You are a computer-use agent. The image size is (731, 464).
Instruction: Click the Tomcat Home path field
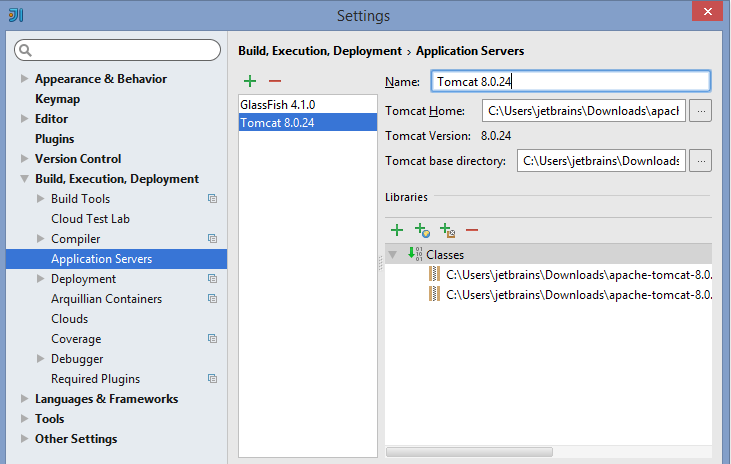(584, 111)
